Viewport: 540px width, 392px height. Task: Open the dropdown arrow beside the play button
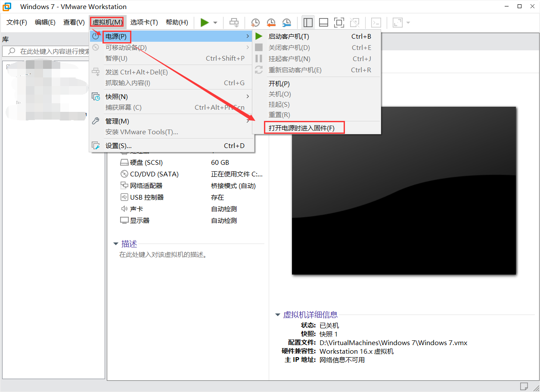[215, 22]
